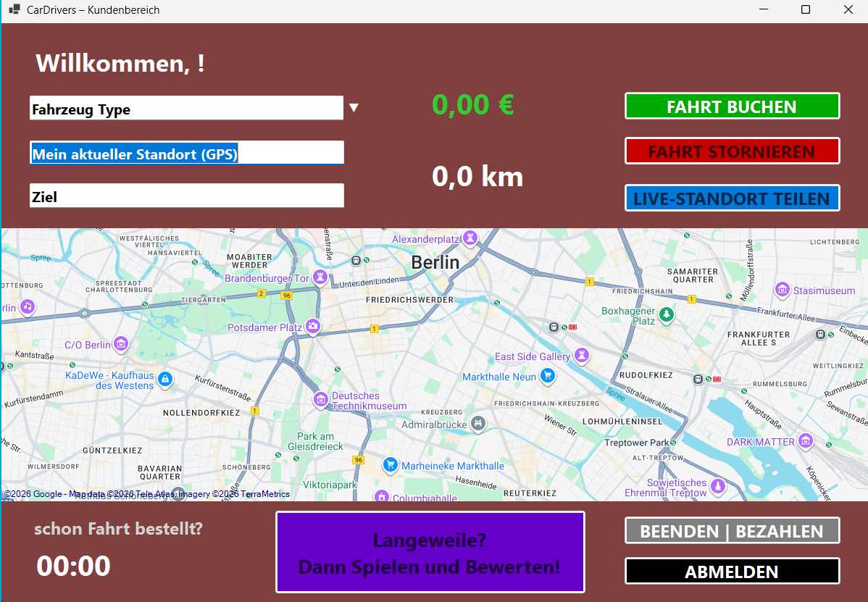
Task: Click the NOLLENDORFKIEZ district label
Action: (x=201, y=413)
